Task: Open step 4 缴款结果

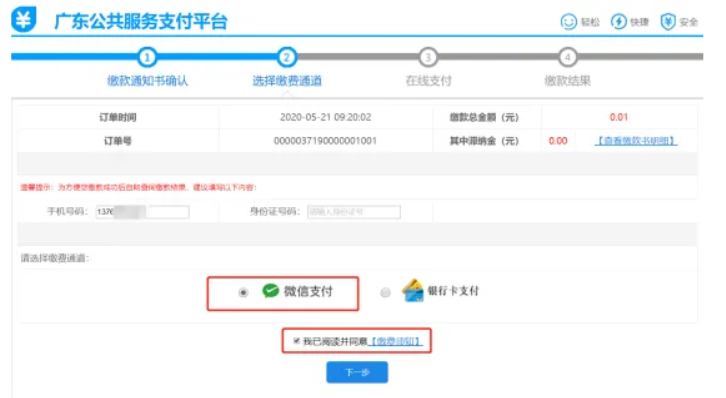Action: 568,81
